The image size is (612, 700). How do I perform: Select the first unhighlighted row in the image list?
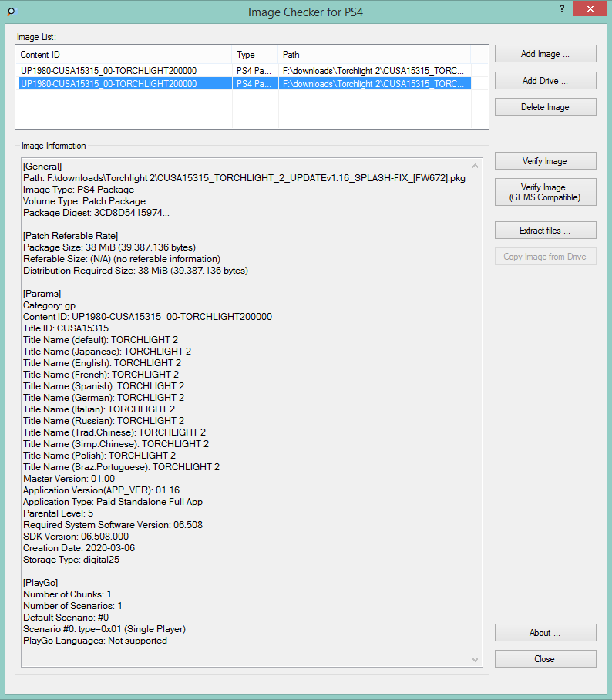pos(244,70)
